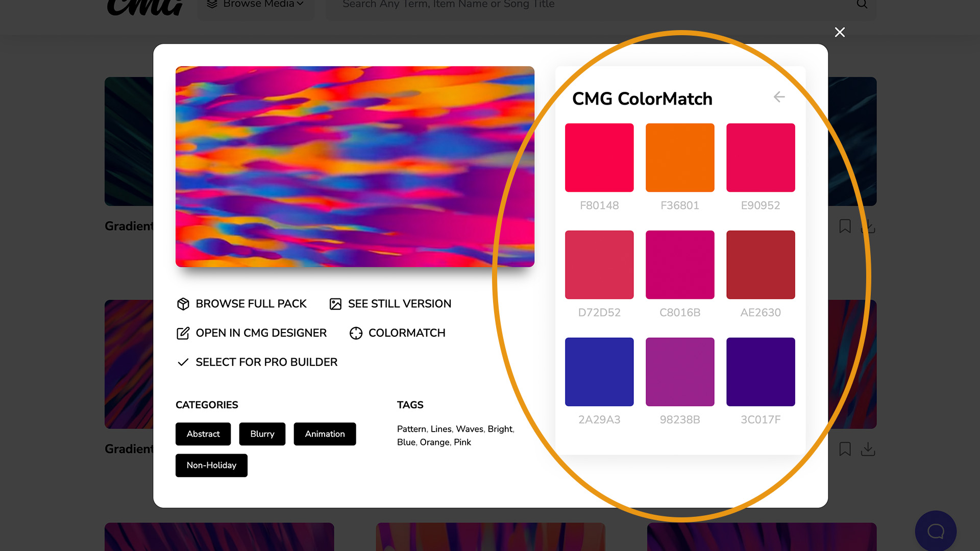980x551 pixels.
Task: Click the E90952 hex code text
Action: [761, 206]
